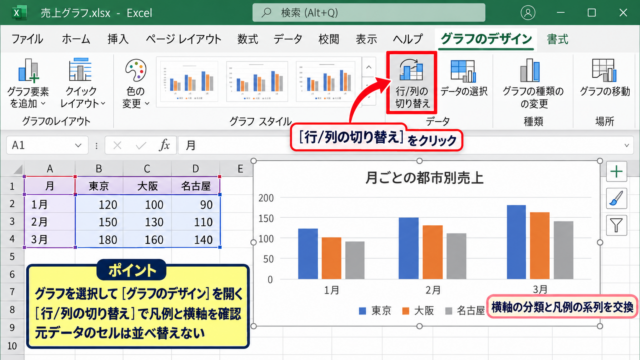Click the blue 東京 bar for 3月
This screenshot has height=360, width=640.
[x=516, y=242]
